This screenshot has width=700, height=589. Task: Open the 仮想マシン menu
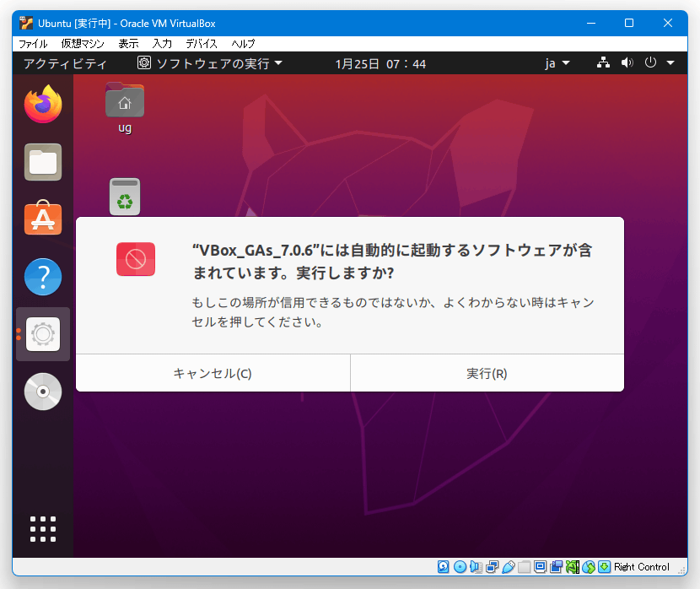click(x=83, y=44)
